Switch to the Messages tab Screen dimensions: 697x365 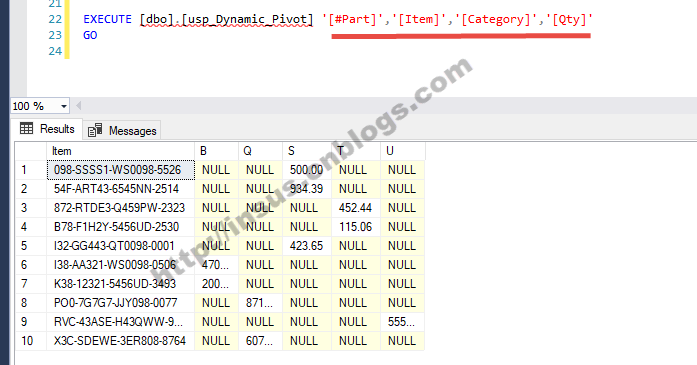coord(122,131)
